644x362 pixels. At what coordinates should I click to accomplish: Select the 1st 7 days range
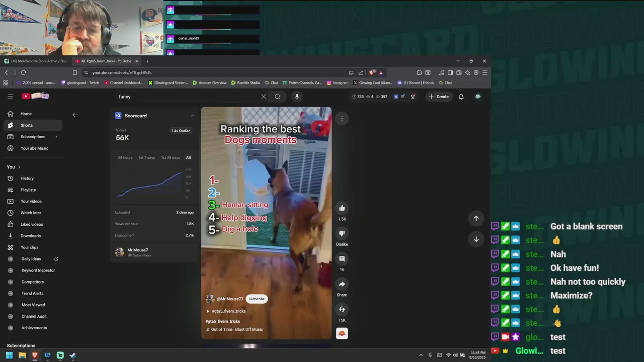point(147,158)
